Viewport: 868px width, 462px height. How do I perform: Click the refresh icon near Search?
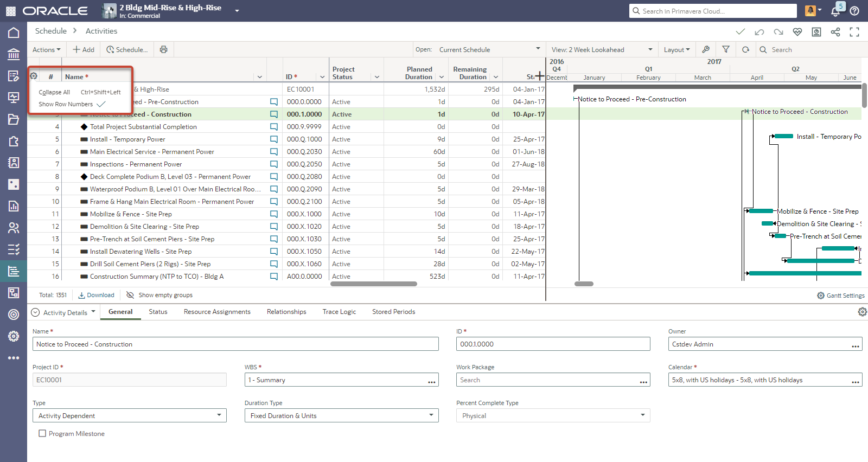pos(746,49)
